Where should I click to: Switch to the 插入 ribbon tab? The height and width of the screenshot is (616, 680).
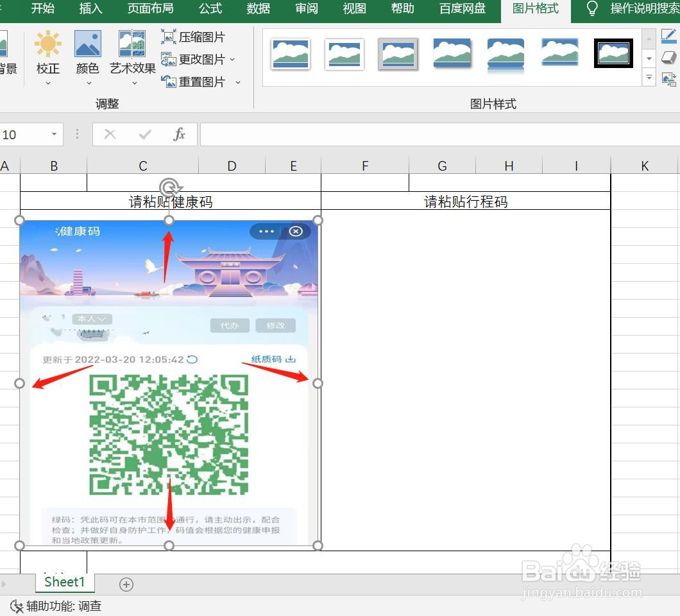(90, 8)
